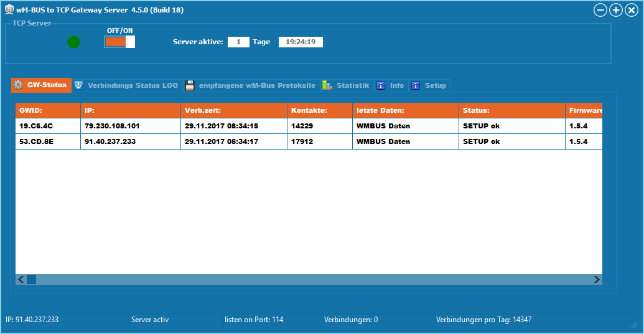Click IP cell 91.40.237.233 in table
Viewport: 644px width, 334px height.
[x=131, y=141]
